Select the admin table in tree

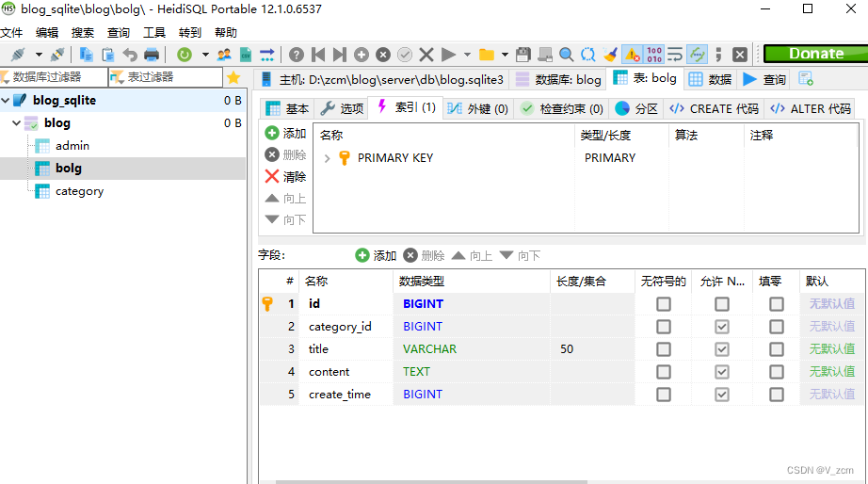tap(72, 146)
